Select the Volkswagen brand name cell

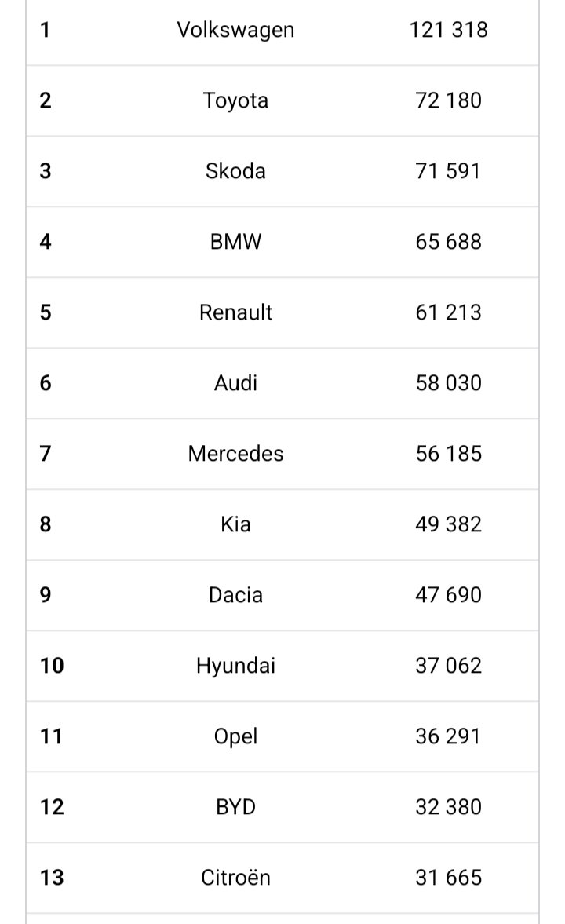235,30
